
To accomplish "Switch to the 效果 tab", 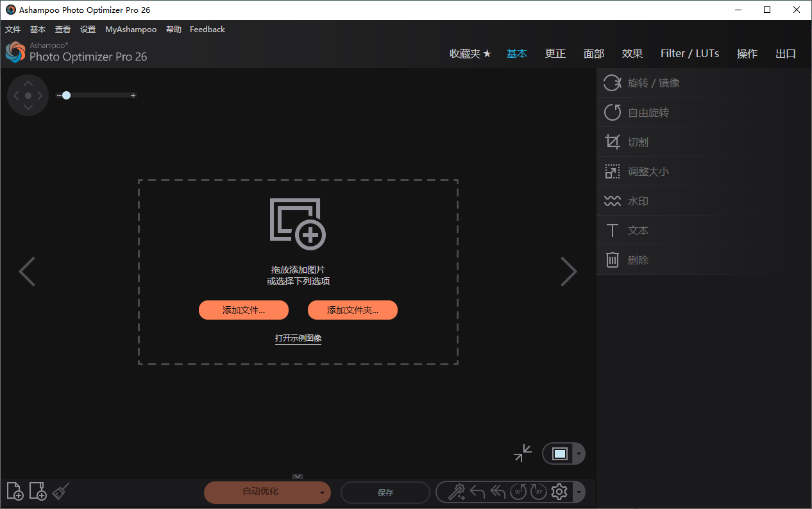I will pyautogui.click(x=632, y=53).
